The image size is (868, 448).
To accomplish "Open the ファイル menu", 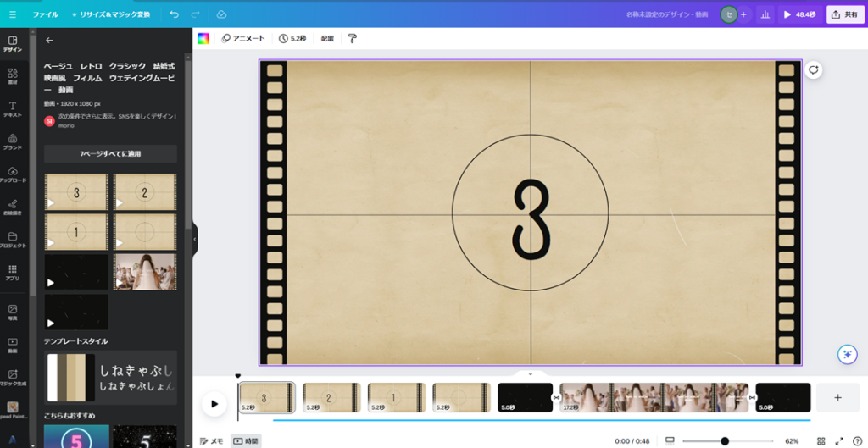I will pos(45,14).
